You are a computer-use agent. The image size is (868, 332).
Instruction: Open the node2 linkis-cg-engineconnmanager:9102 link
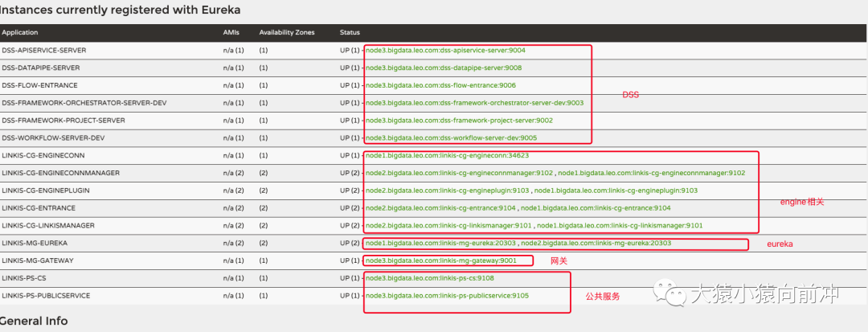[x=460, y=173]
